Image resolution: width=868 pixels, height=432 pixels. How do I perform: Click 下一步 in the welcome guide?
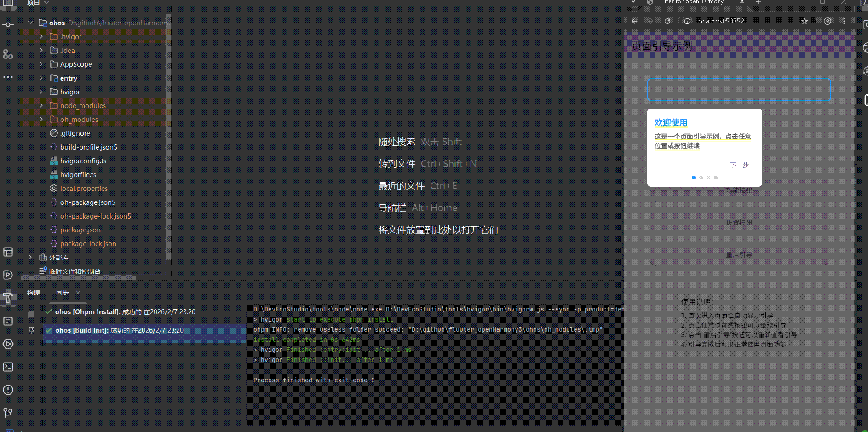pyautogui.click(x=740, y=165)
